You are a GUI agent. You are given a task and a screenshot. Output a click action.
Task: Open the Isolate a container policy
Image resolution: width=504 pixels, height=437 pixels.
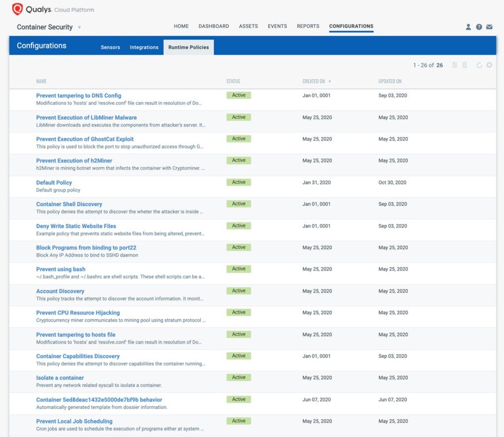click(60, 378)
